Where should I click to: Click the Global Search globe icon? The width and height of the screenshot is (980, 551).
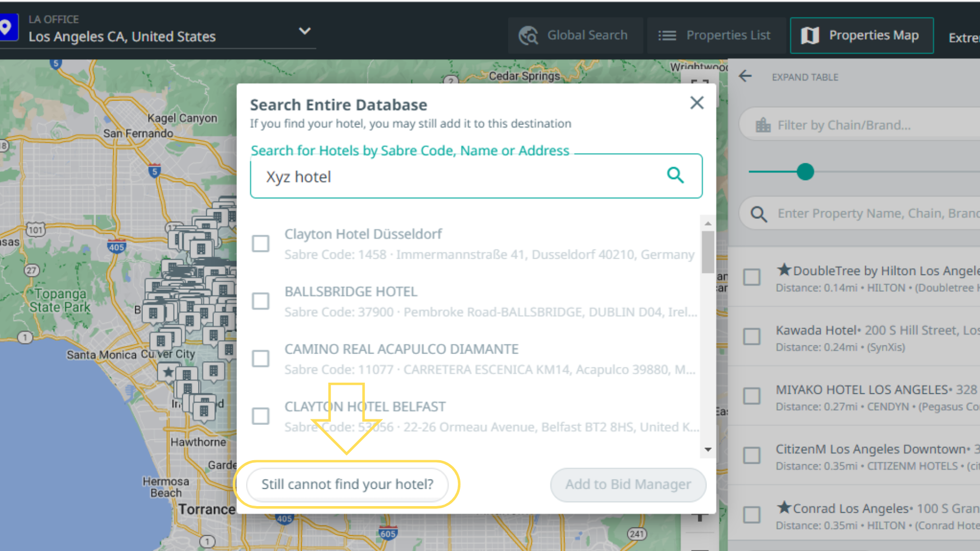coord(528,36)
